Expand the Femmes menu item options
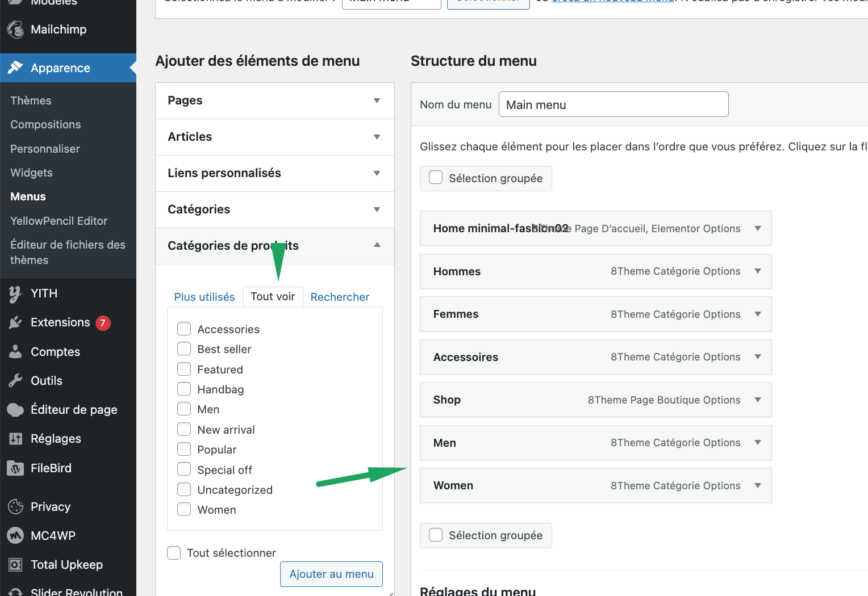The height and width of the screenshot is (596, 868). (758, 314)
